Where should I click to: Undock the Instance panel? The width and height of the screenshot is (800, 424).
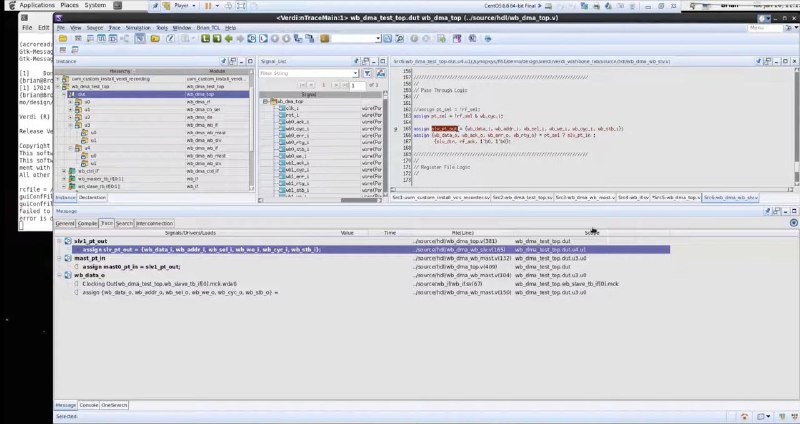pos(233,61)
